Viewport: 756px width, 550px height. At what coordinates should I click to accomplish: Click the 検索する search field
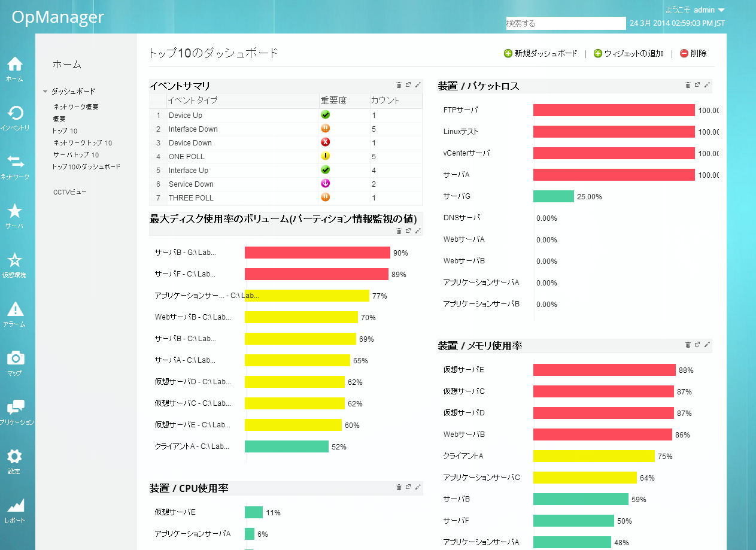565,23
